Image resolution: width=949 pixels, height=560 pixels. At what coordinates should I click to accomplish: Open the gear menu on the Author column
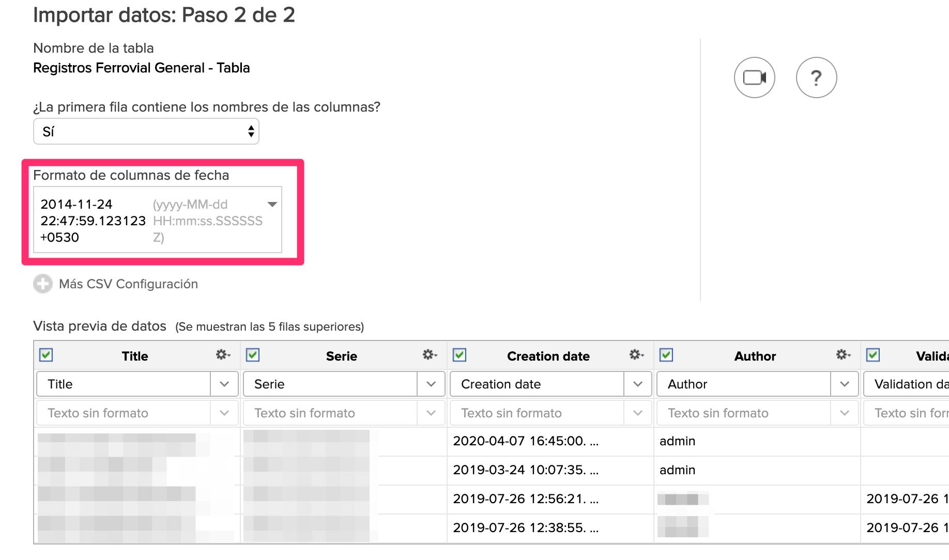843,355
